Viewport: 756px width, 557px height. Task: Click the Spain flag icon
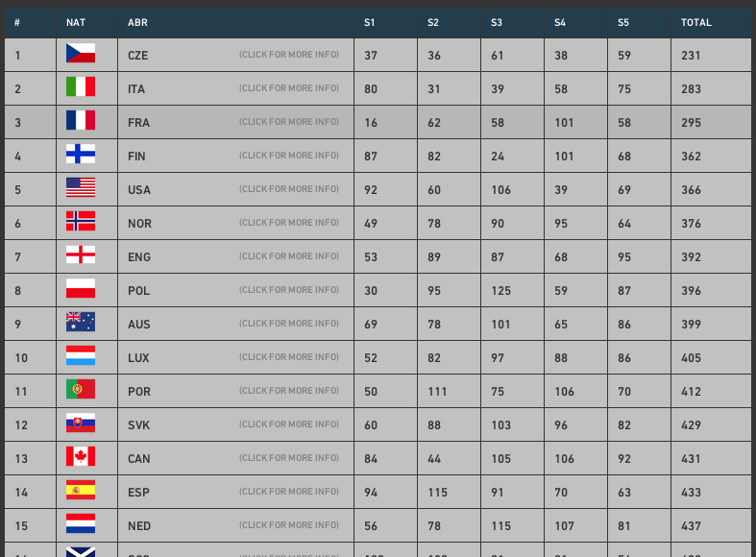click(81, 490)
